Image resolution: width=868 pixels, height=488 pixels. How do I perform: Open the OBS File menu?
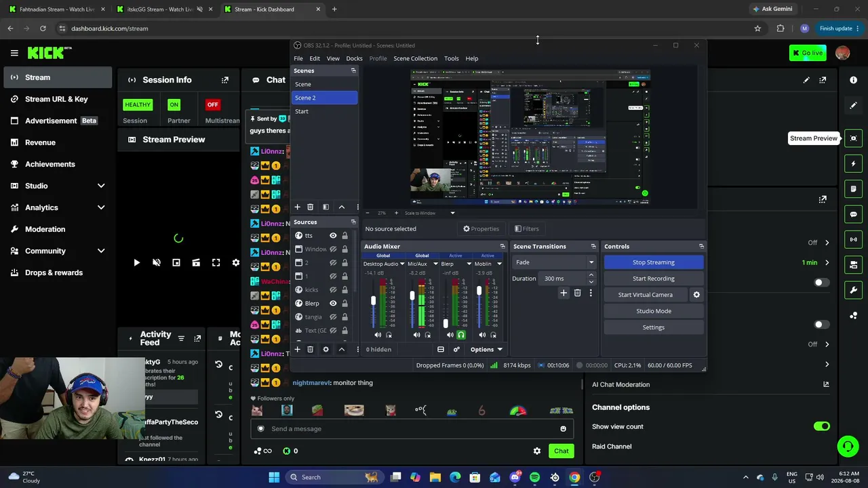[298, 58]
